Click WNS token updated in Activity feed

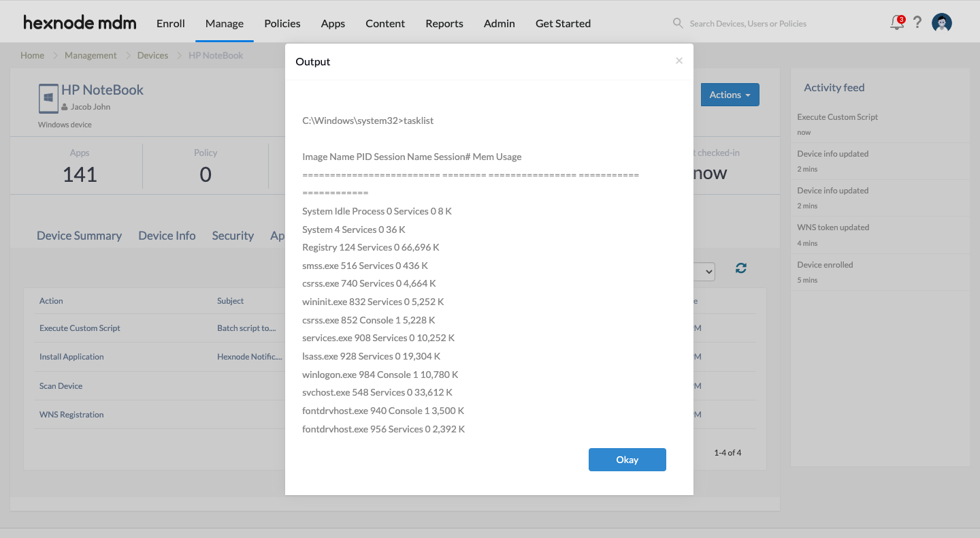(833, 227)
